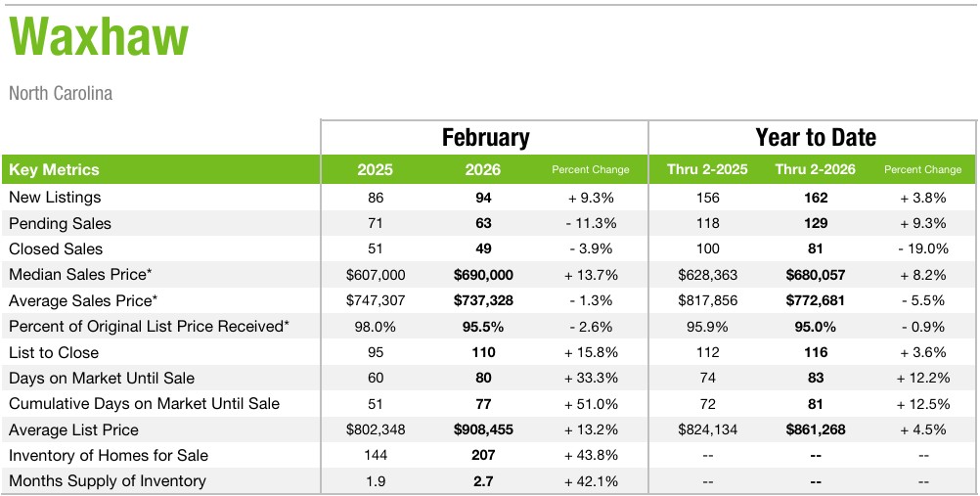Click February 2025 average sales price $747,307
The height and width of the screenshot is (496, 980).
[x=375, y=300]
